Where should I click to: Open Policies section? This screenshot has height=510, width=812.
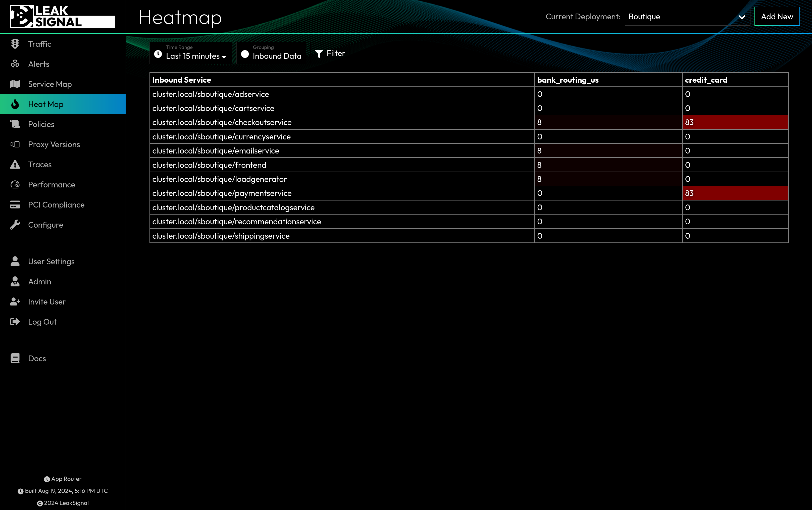coord(63,124)
